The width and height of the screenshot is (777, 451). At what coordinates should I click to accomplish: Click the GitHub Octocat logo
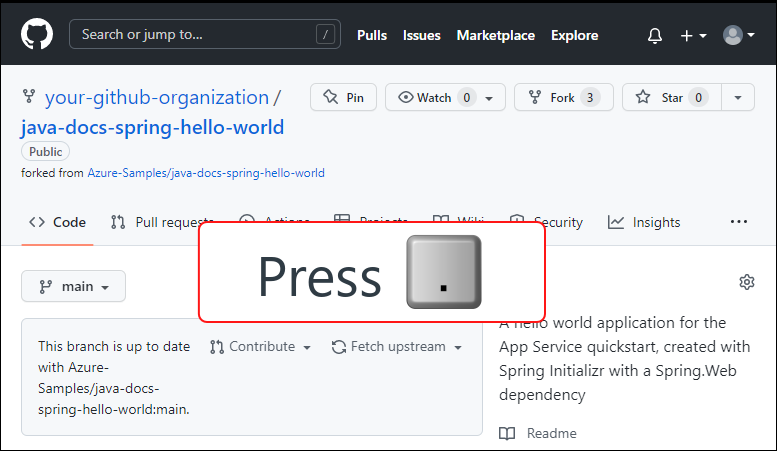point(37,35)
